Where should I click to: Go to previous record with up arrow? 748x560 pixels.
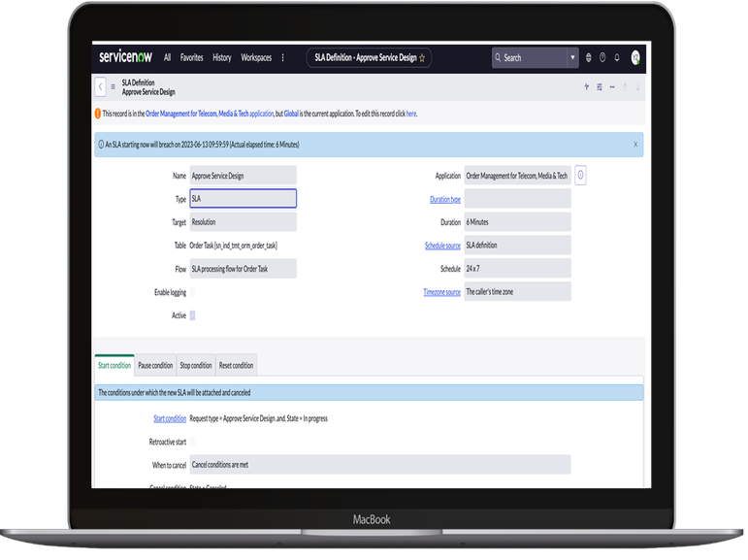(625, 87)
